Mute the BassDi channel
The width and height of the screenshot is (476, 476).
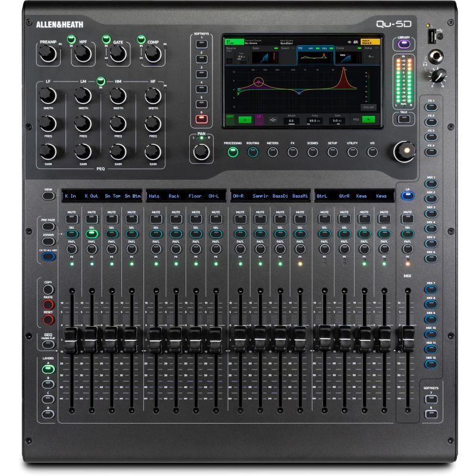280,219
